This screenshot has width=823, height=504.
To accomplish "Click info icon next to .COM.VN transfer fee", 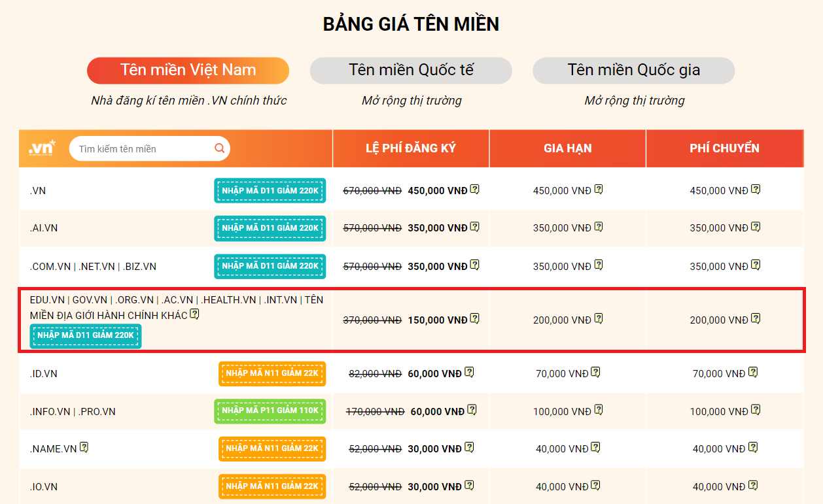I will (756, 265).
